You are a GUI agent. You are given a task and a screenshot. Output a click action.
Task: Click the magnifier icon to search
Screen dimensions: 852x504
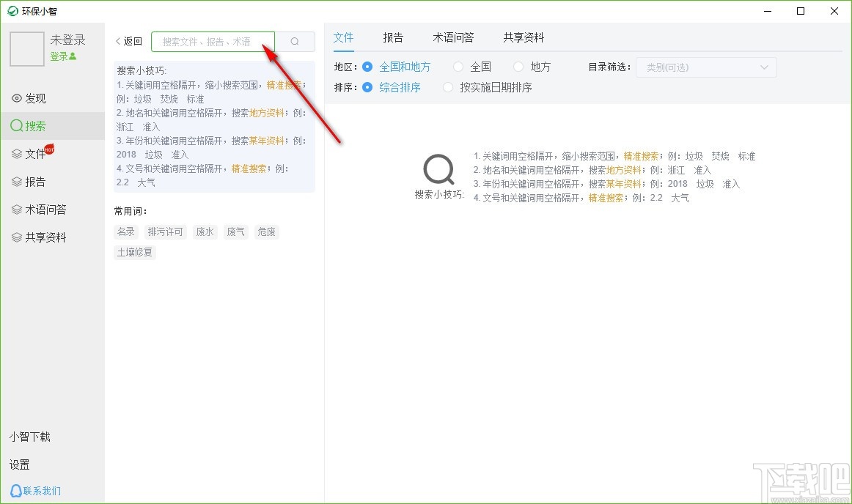[x=295, y=41]
